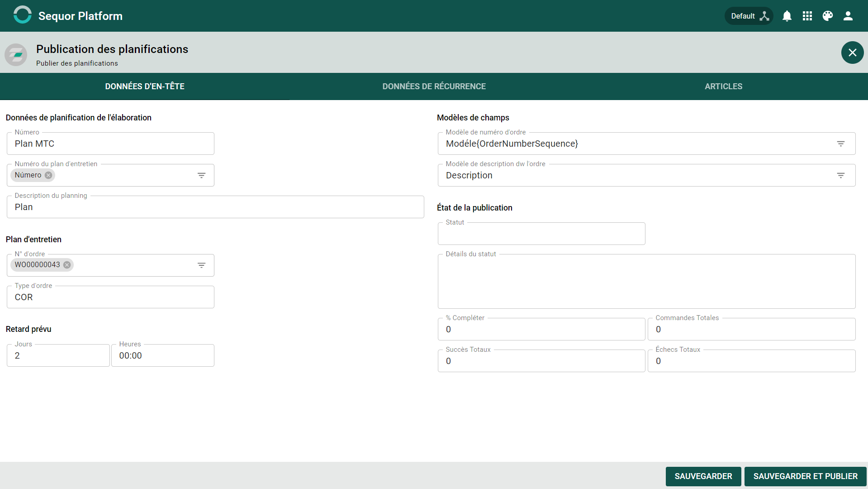868x489 pixels.
Task: Click the Heures field
Action: 163,355
